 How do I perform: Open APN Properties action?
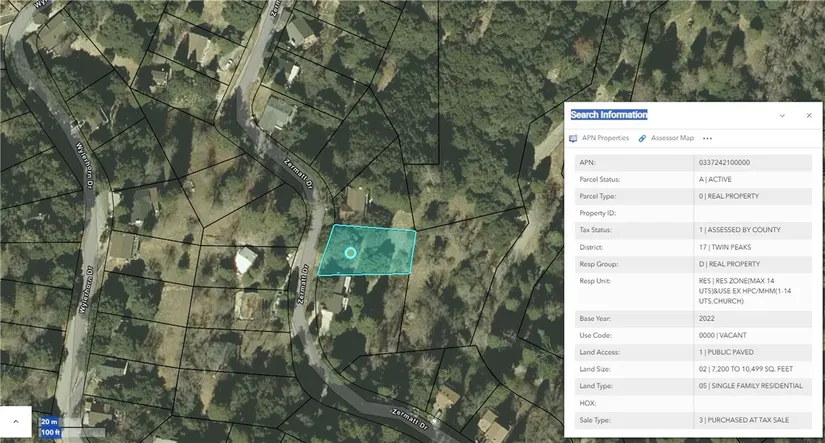(x=605, y=138)
